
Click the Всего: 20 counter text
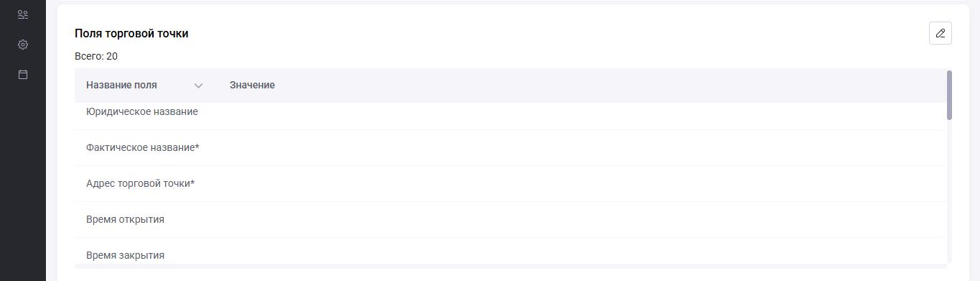pos(96,56)
